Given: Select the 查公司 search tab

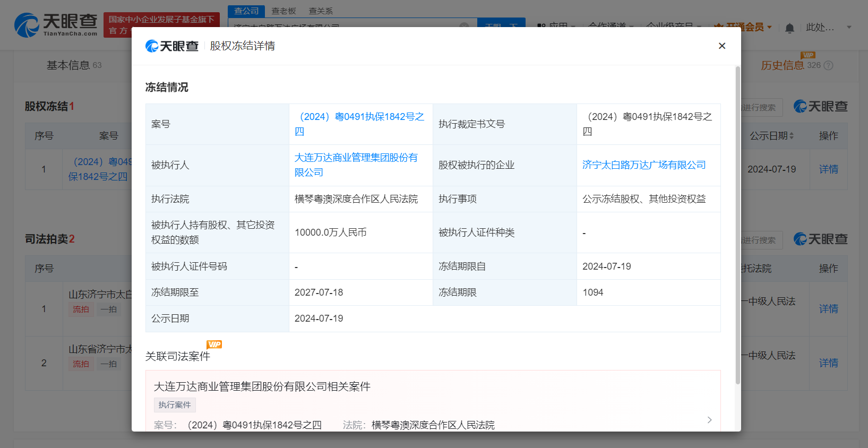Looking at the screenshot, I should pyautogui.click(x=246, y=11).
